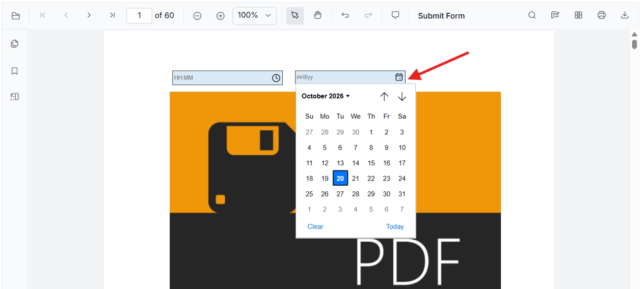Open the bookmarks panel
The width and height of the screenshot is (644, 289).
point(15,71)
